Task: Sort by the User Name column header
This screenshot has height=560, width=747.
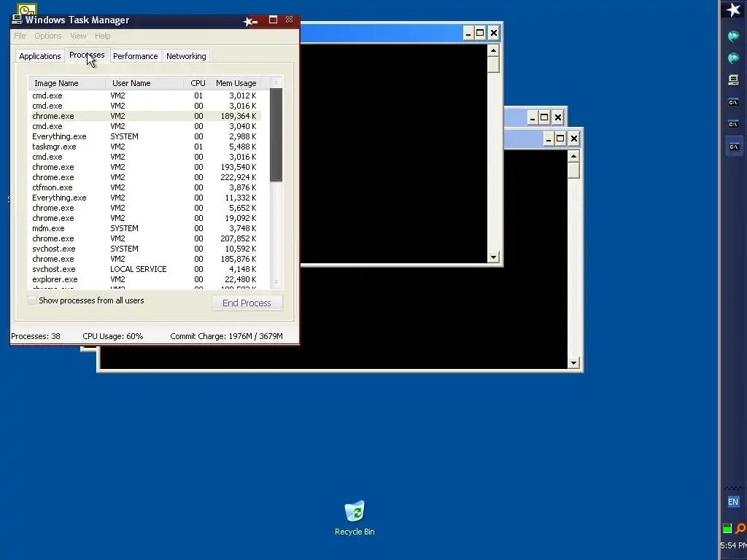Action: coord(144,83)
